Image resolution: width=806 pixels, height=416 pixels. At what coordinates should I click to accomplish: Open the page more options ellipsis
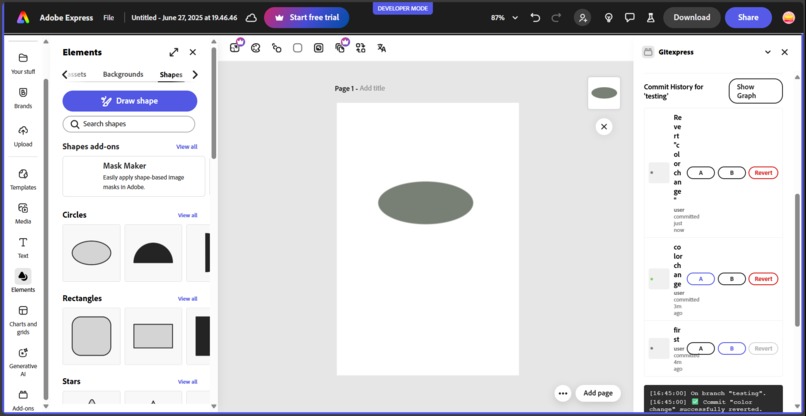[x=563, y=393]
